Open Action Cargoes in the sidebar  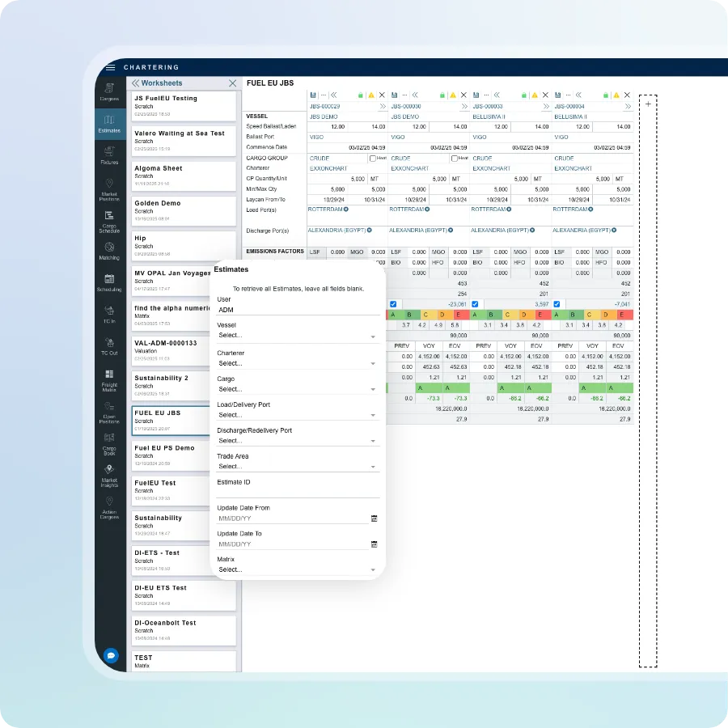coord(109,508)
